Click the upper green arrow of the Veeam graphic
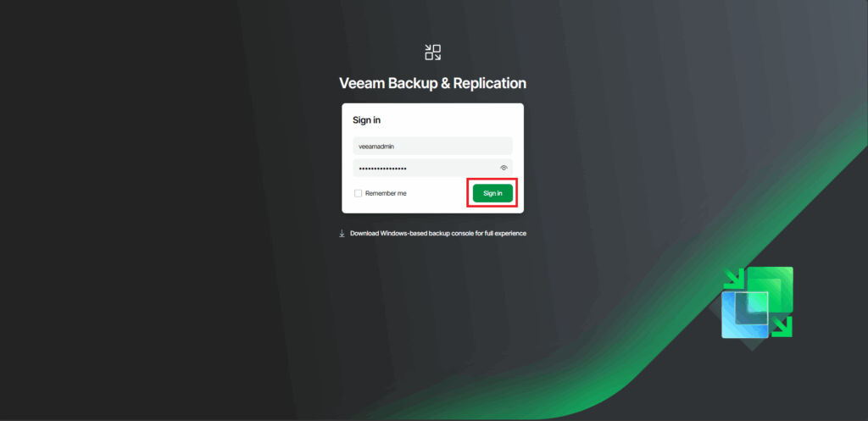This screenshot has width=868, height=421. pos(734,279)
